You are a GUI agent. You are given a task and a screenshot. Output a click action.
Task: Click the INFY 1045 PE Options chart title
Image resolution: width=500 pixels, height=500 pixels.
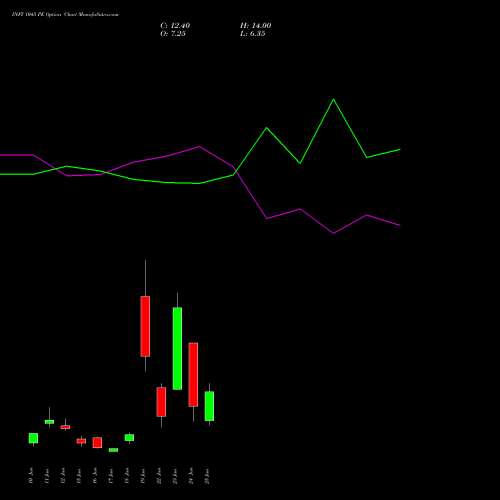coord(65,15)
